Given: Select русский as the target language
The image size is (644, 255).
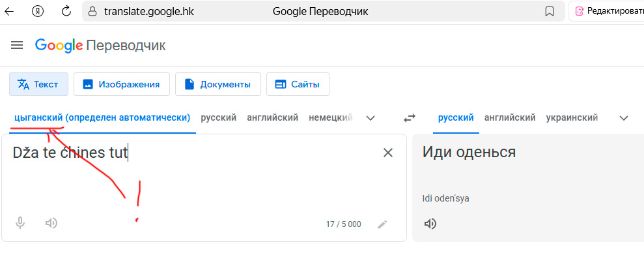Looking at the screenshot, I should click(x=456, y=118).
